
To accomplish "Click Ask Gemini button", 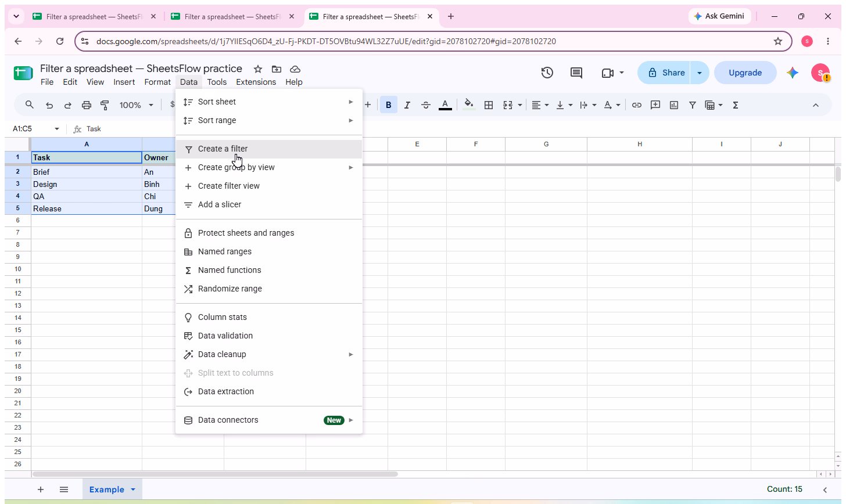I will (x=719, y=16).
